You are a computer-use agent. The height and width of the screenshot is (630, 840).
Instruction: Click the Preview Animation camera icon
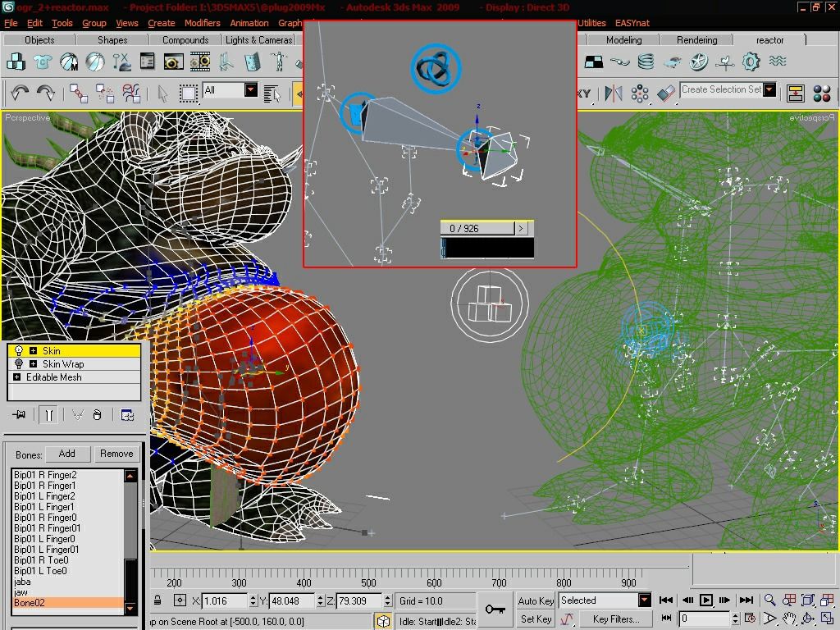[173, 62]
